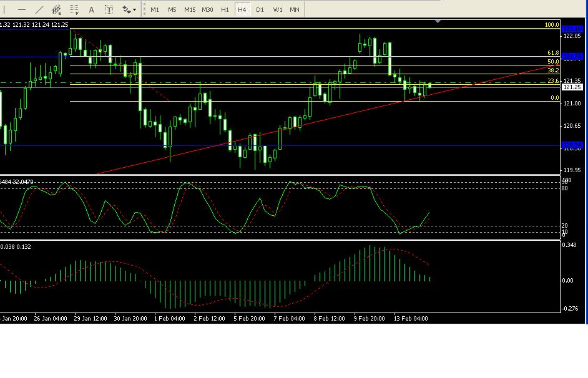Viewport: 588px width, 378px height.
Task: Click the Fibonacci 61.8 level label
Action: (552, 53)
